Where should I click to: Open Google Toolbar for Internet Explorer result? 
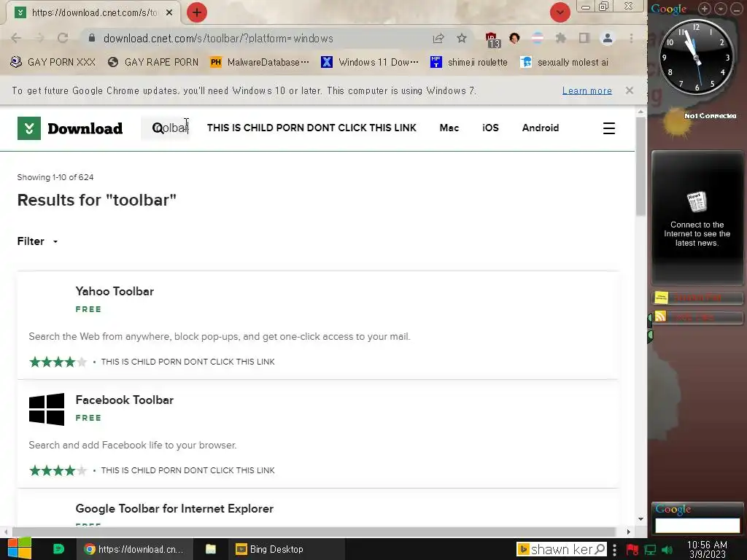tap(174, 508)
